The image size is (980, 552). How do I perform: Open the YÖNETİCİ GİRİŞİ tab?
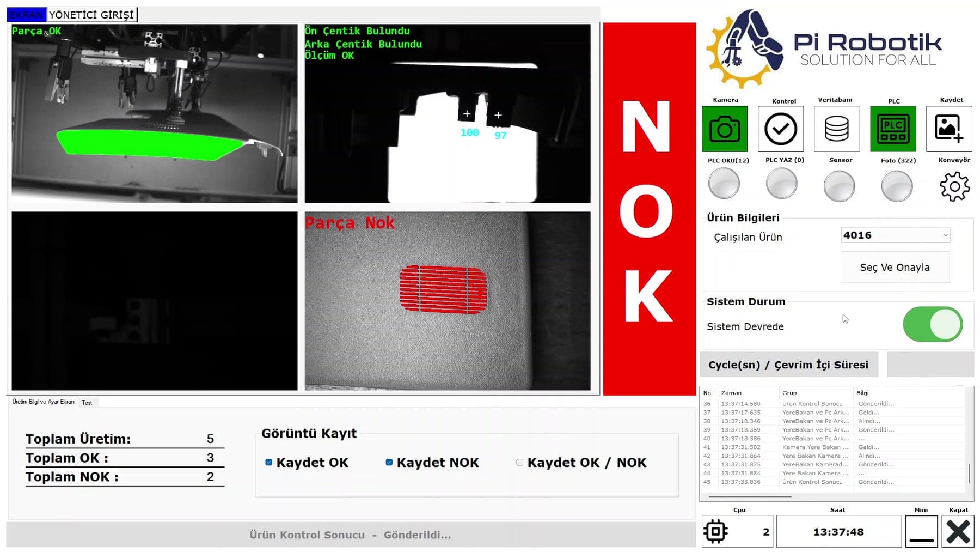(x=91, y=15)
